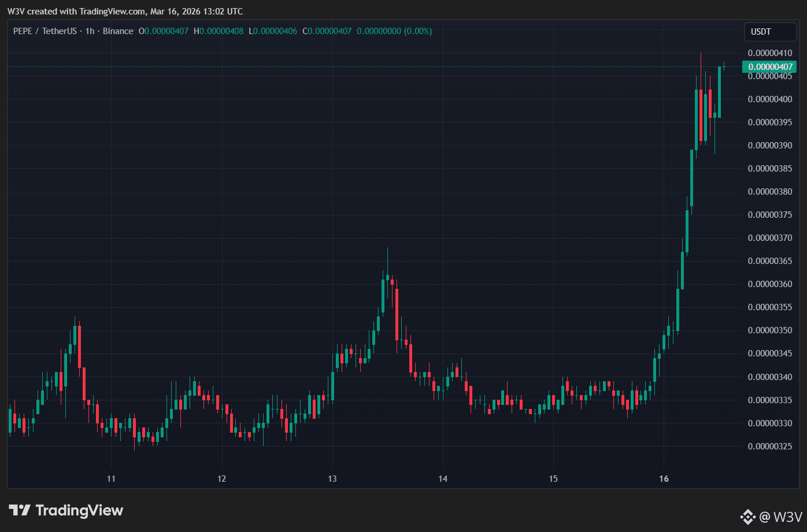807x532 pixels.
Task: Click the 0.00000395 price axis label
Action: pos(770,122)
